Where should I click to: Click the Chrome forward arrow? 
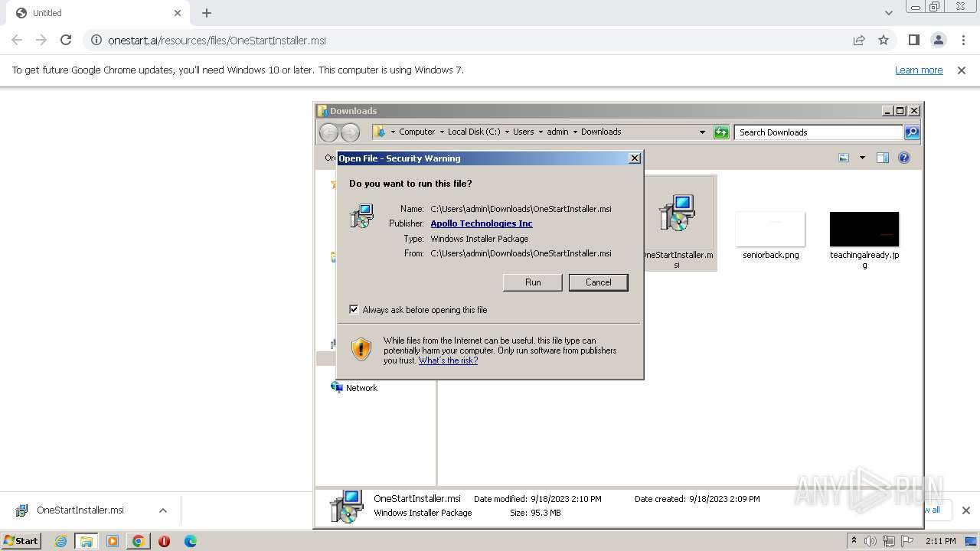(x=41, y=40)
